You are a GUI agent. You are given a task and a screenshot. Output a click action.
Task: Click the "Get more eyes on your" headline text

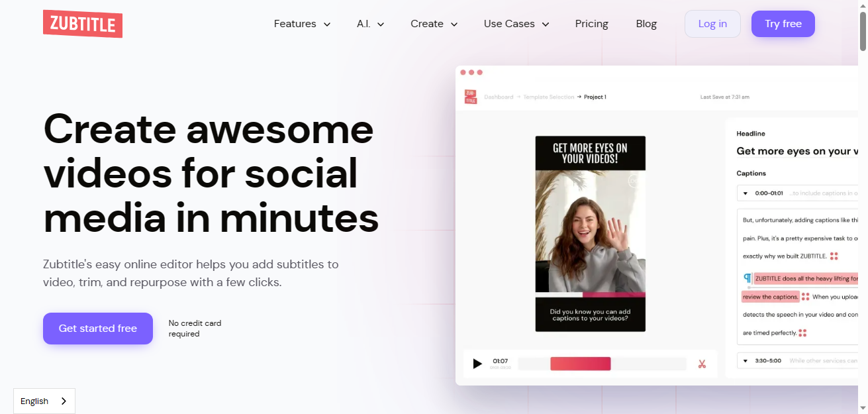click(797, 151)
